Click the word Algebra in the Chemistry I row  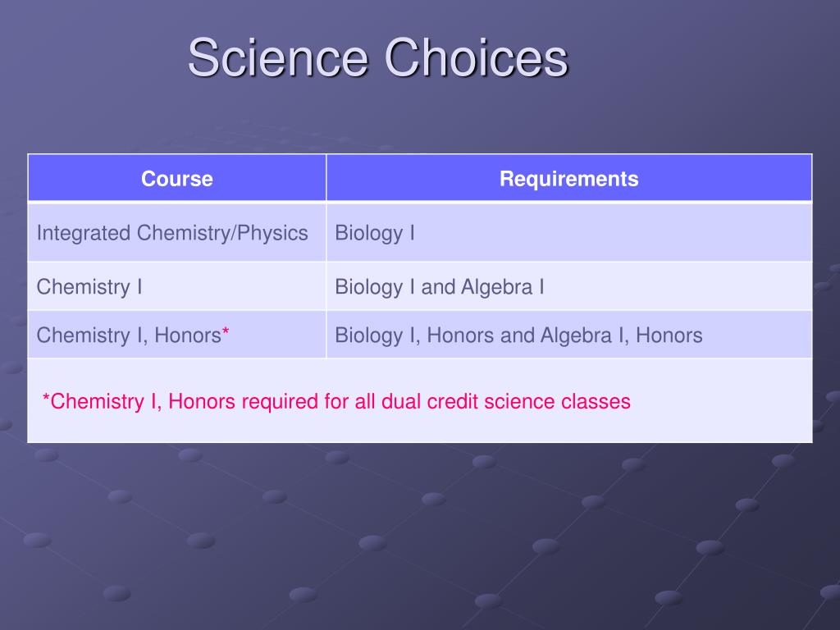pos(496,287)
